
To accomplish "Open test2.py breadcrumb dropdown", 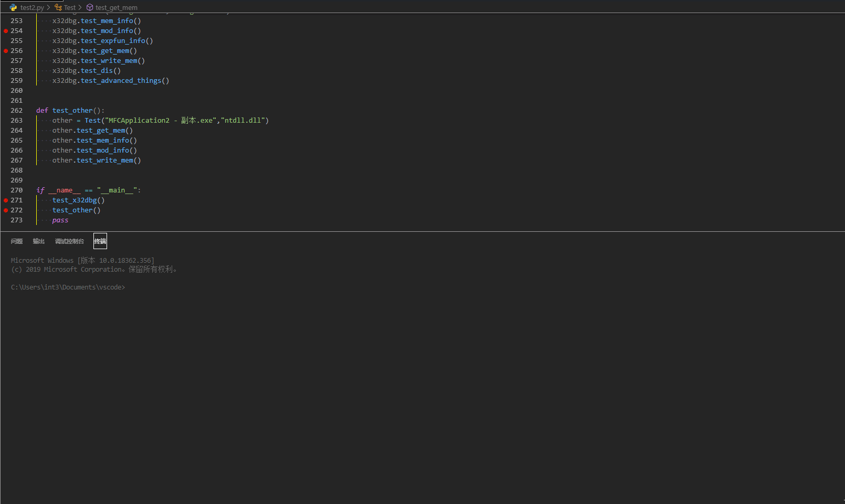I will [32, 7].
